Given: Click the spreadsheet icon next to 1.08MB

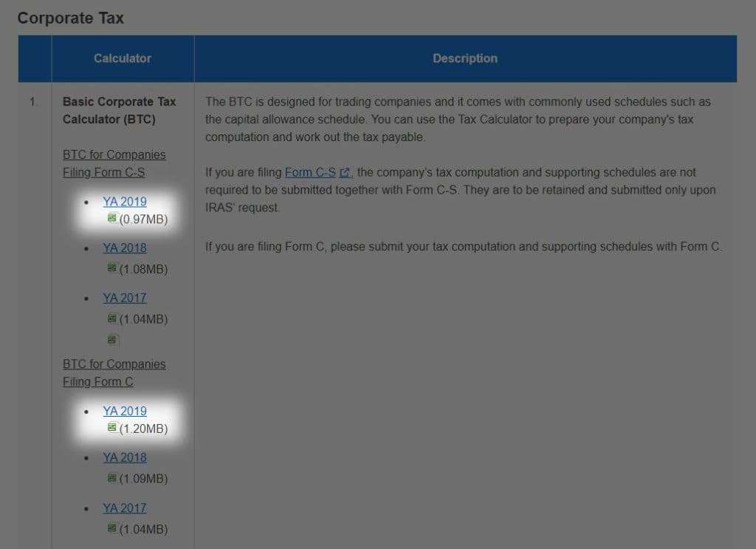Looking at the screenshot, I should click(x=112, y=266).
